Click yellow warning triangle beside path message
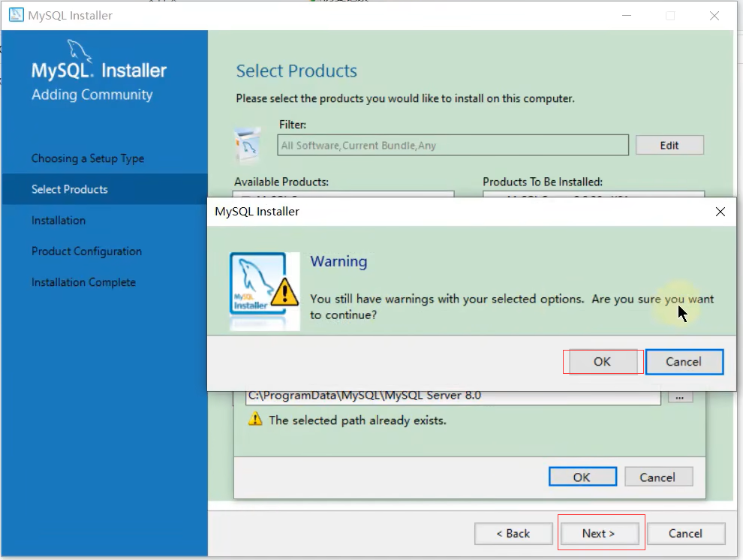 [254, 420]
